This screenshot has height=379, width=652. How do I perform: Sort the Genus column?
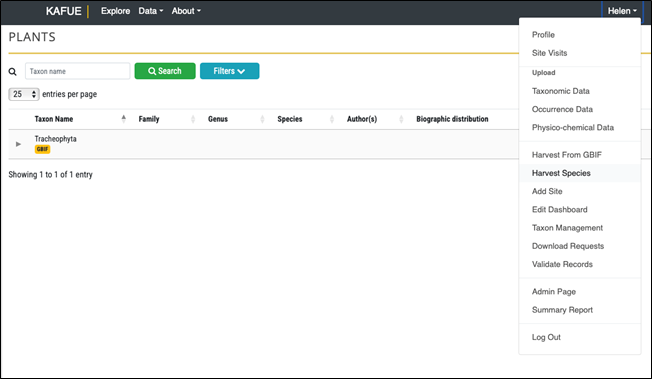262,119
